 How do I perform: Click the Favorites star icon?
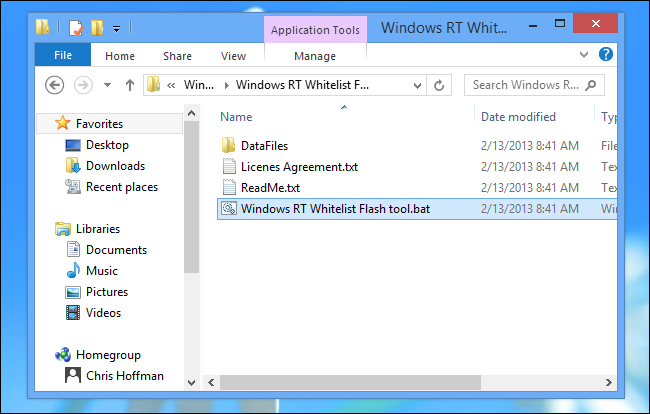click(x=63, y=123)
